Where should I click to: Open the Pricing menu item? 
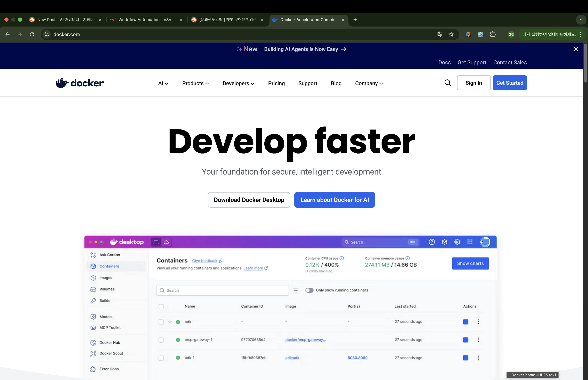[x=276, y=83]
